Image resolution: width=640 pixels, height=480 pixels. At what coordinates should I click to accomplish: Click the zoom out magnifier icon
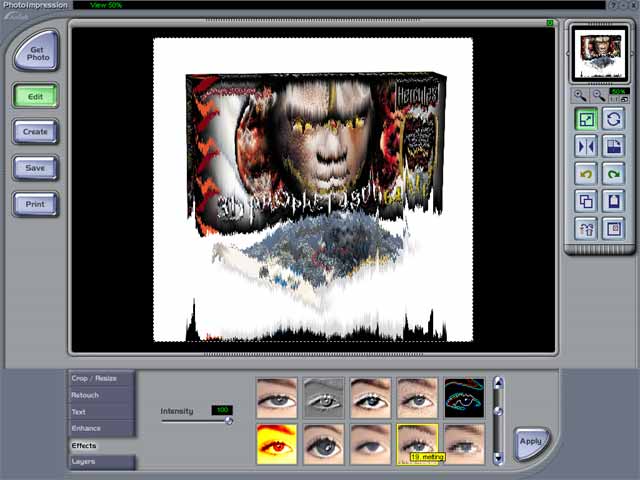[597, 95]
